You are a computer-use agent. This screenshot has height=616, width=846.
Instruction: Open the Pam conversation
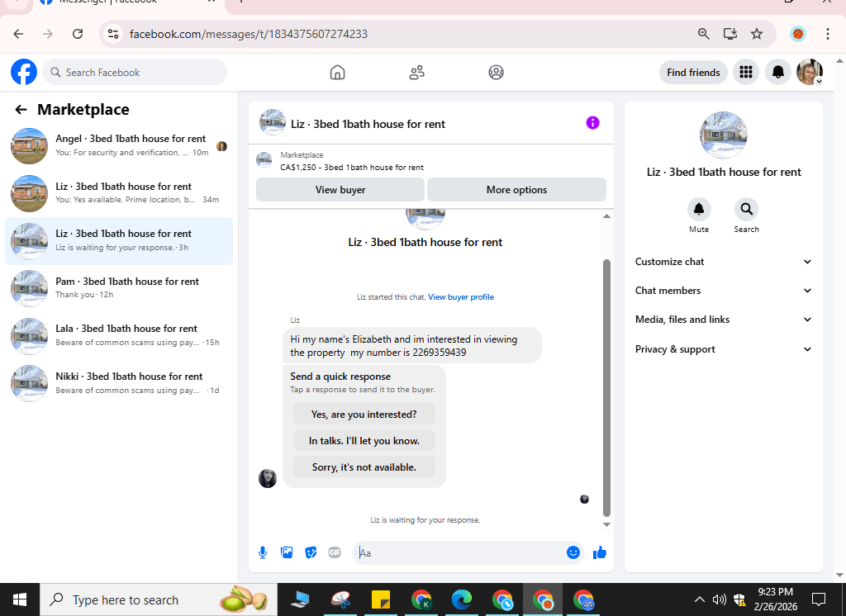click(x=119, y=288)
